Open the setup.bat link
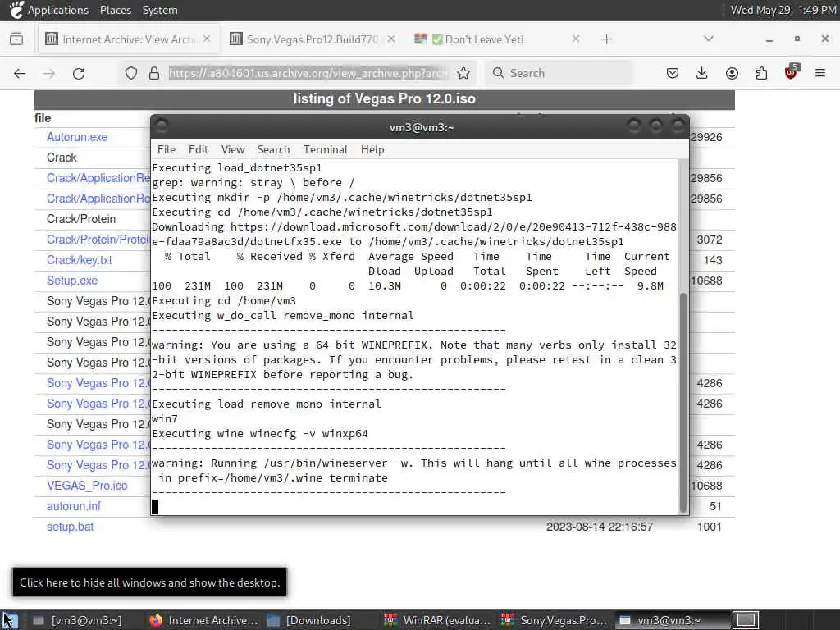 70,527
